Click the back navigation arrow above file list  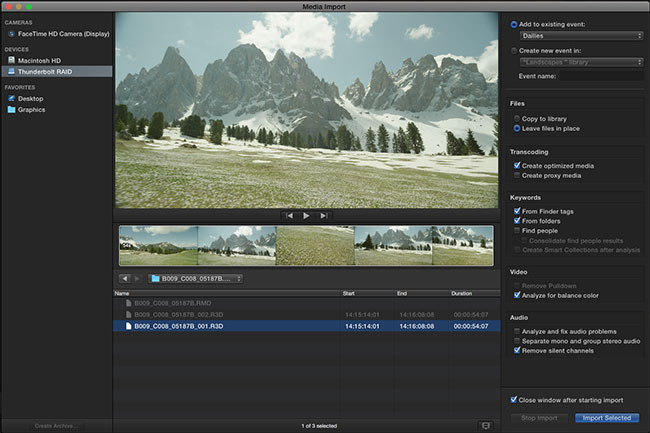124,278
